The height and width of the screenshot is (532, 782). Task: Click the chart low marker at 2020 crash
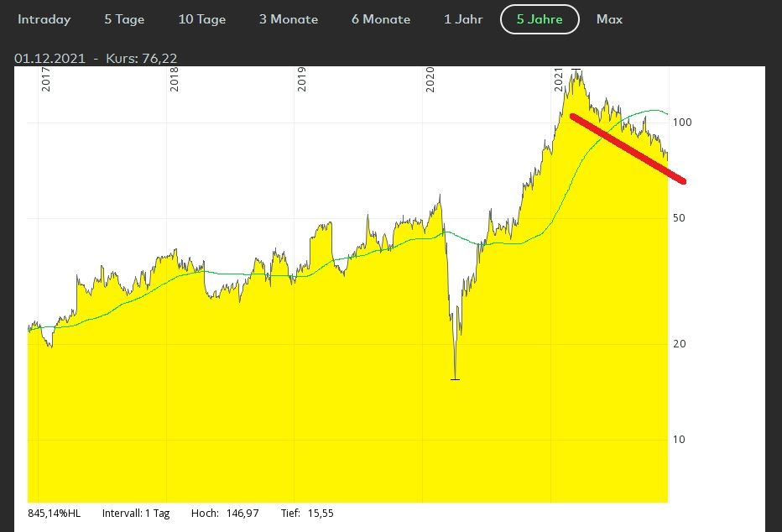coord(455,379)
